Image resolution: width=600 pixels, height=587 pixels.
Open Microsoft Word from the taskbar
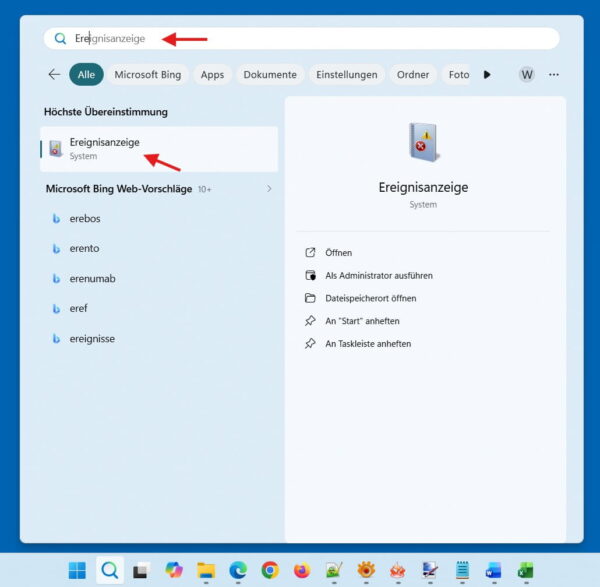pyautogui.click(x=494, y=571)
